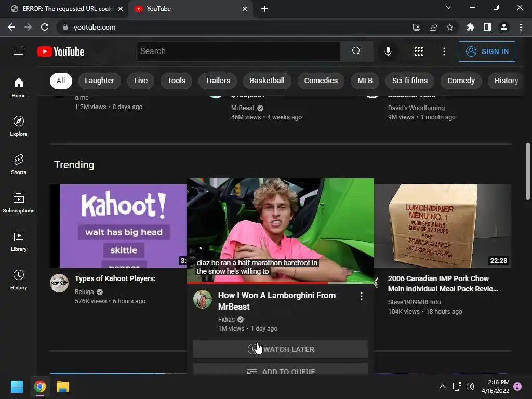Click the page vertical scrollbar

pyautogui.click(x=528, y=171)
